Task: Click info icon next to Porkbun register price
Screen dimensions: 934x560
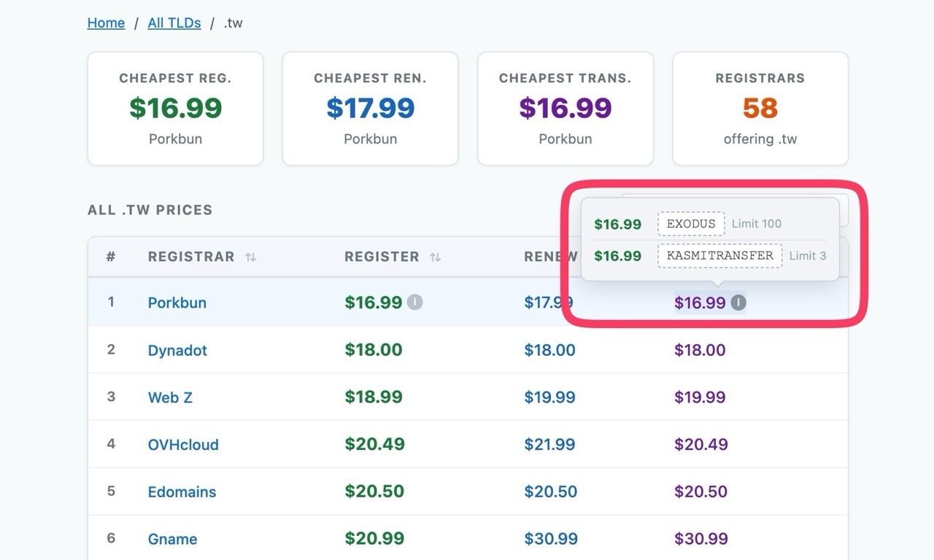Action: 414,303
